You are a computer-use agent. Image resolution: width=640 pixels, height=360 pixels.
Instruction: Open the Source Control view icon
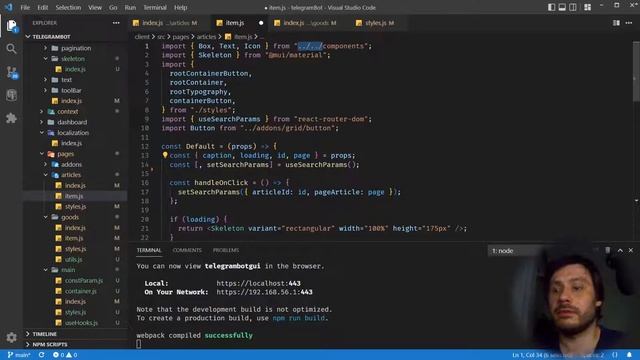click(x=11, y=72)
